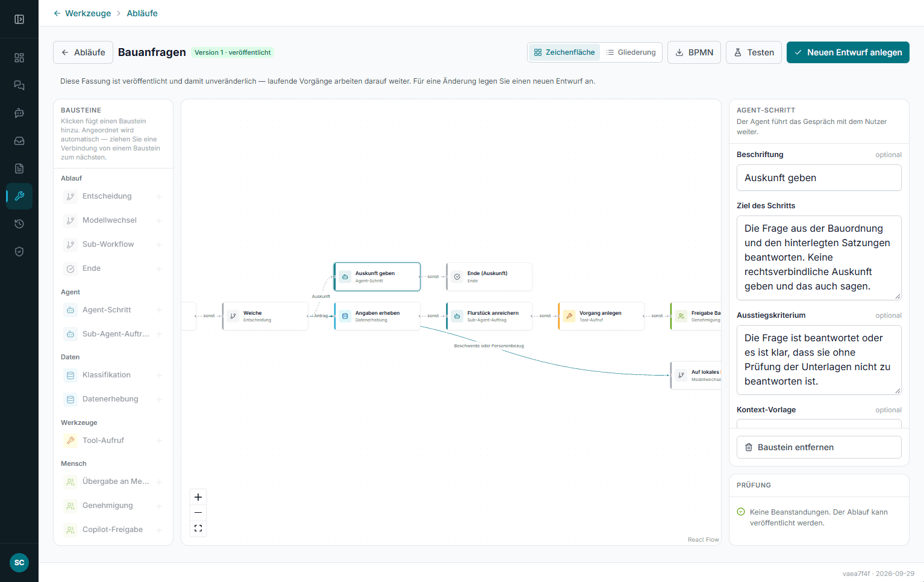
Task: Click the Testen button
Action: tap(754, 52)
